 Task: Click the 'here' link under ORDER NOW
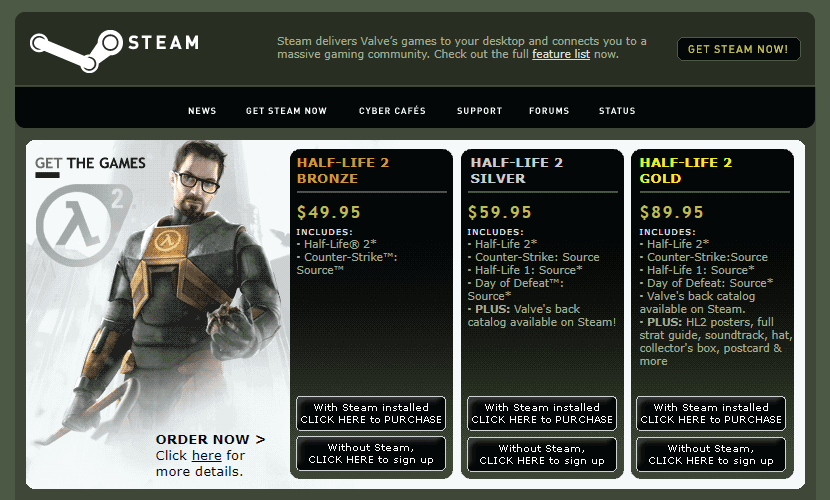click(206, 456)
